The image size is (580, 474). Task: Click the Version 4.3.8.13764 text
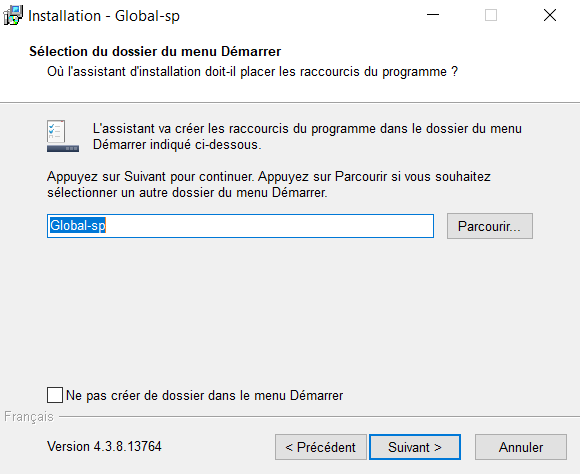tap(104, 446)
